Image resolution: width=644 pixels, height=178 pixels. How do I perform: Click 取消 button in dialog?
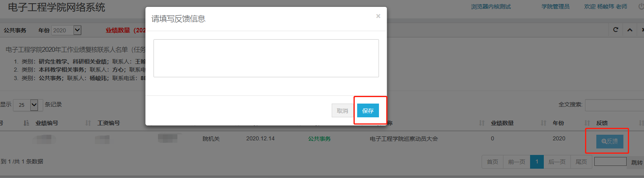(x=343, y=110)
